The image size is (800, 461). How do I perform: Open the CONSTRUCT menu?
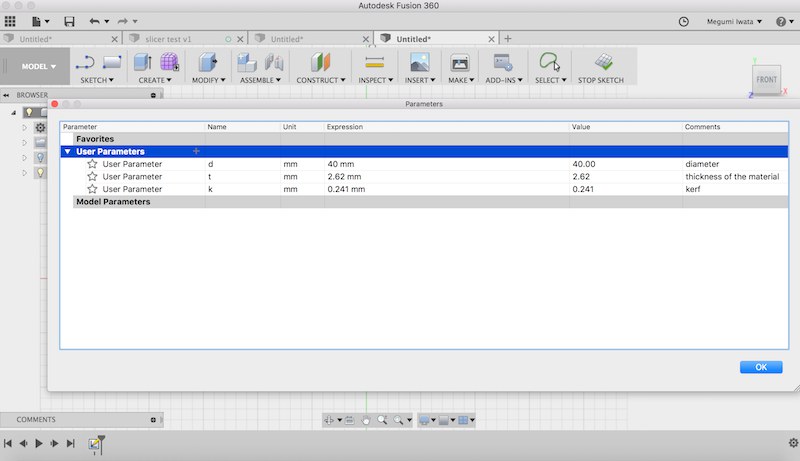[x=321, y=80]
